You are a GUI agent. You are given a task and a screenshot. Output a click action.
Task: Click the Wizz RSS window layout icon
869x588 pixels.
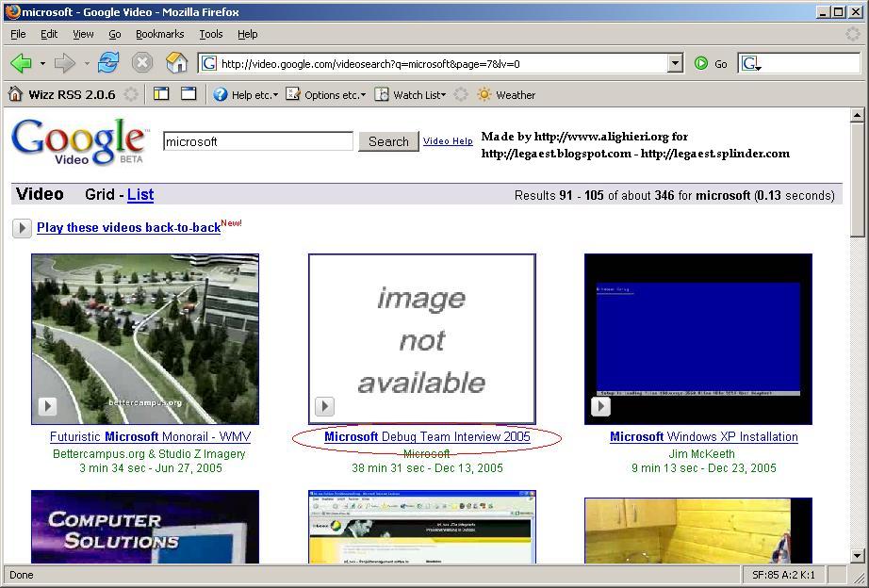(x=189, y=94)
